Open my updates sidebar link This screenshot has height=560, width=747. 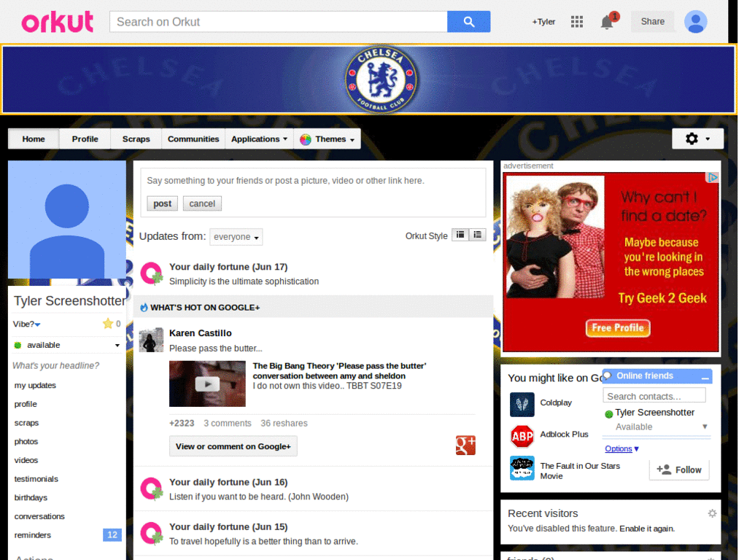[35, 385]
